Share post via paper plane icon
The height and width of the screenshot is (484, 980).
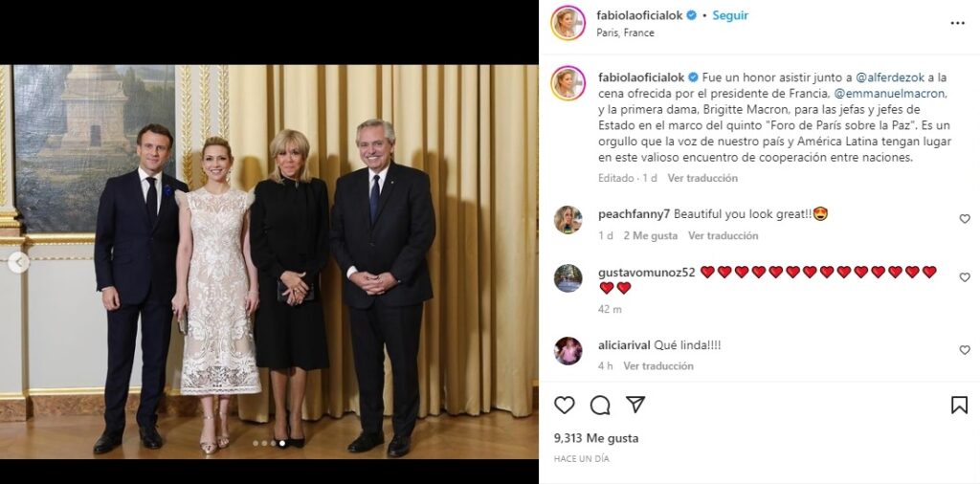coord(635,405)
